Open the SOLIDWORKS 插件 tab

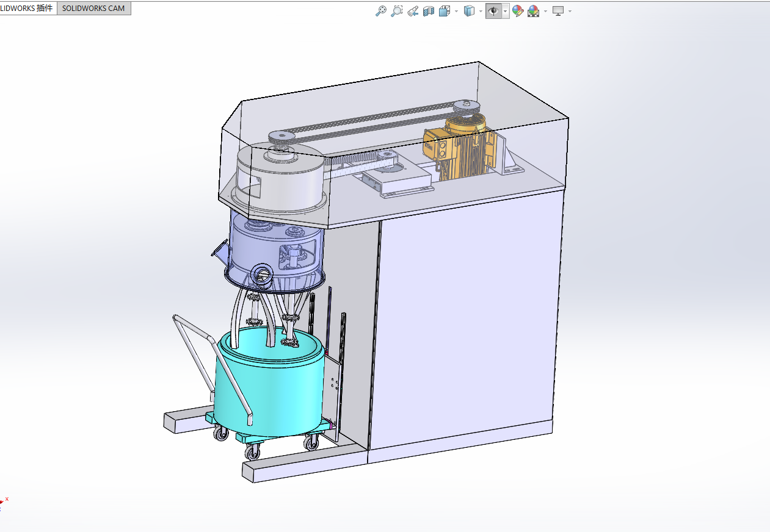28,9
